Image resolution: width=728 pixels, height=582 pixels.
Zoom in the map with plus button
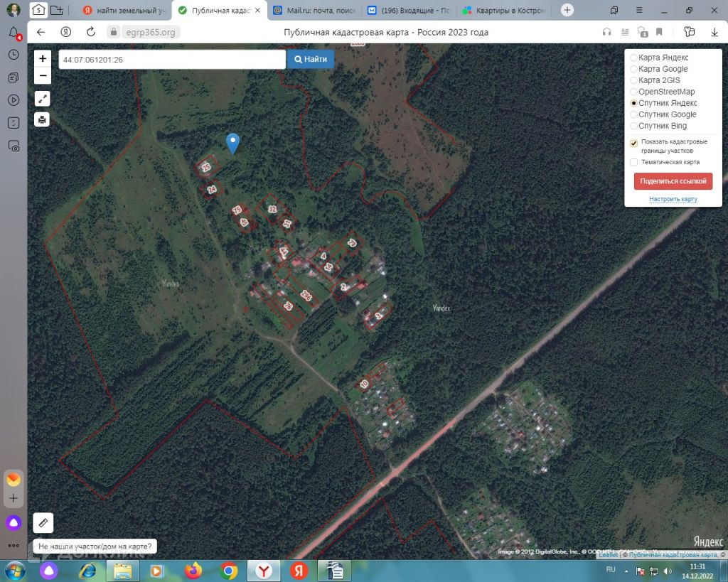click(43, 58)
